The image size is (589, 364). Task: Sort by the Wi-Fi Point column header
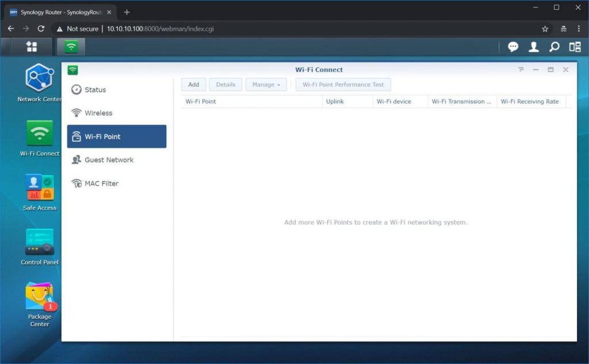(x=252, y=101)
